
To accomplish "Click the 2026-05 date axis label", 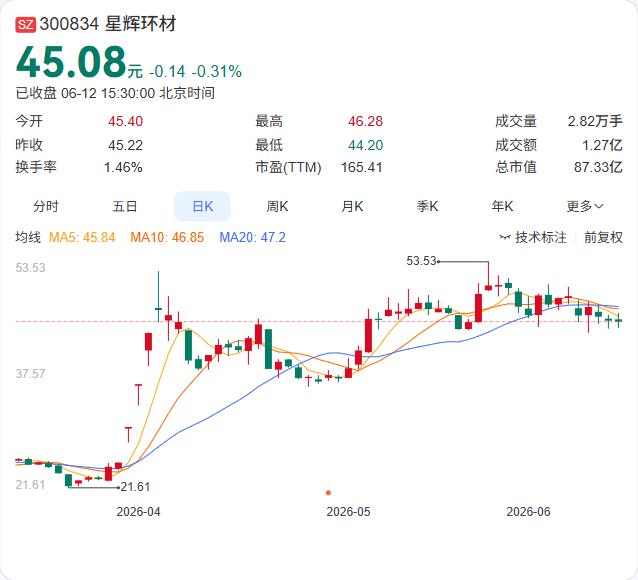I will [x=348, y=512].
